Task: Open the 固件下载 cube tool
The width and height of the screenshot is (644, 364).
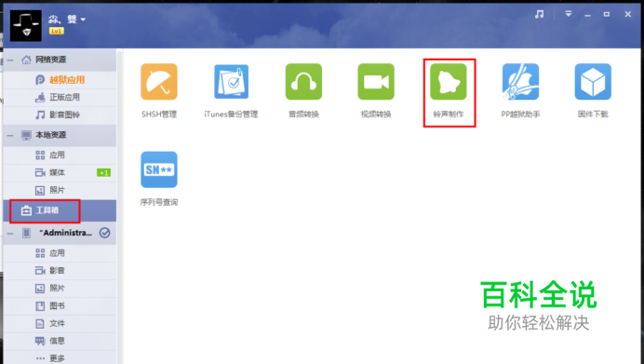Action: point(593,81)
